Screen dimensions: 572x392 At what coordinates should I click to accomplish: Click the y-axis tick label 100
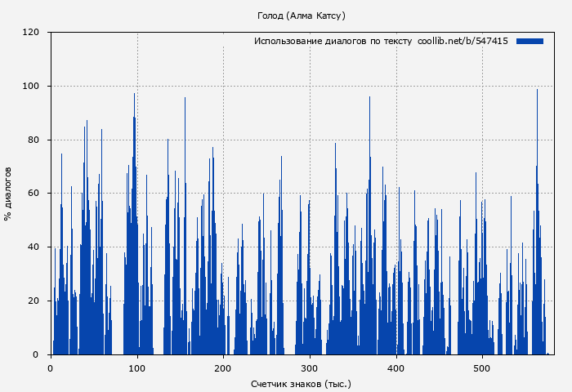[x=31, y=87]
